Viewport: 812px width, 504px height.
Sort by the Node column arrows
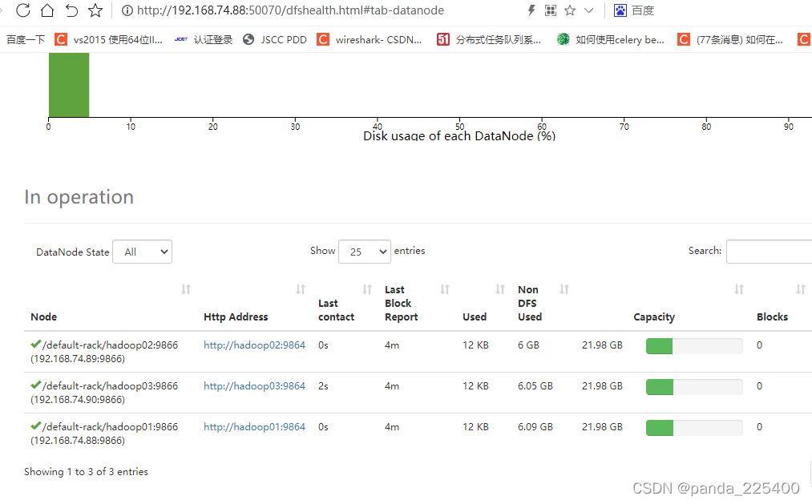186,289
